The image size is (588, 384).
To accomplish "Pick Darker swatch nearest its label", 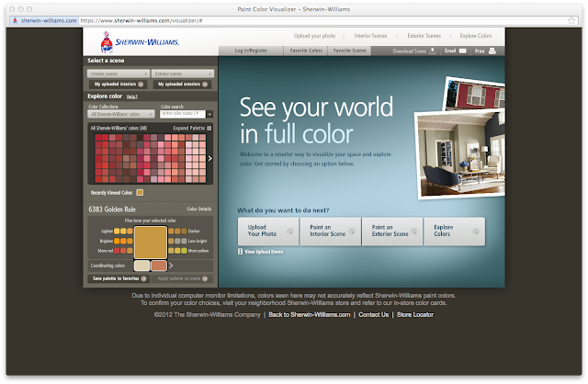I will coord(184,231).
